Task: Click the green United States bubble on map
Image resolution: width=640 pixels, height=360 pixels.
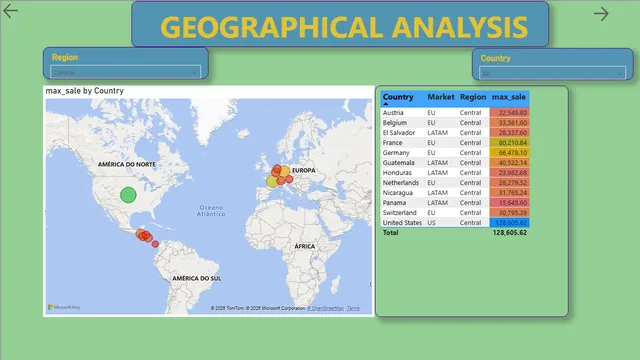Action: click(x=128, y=195)
